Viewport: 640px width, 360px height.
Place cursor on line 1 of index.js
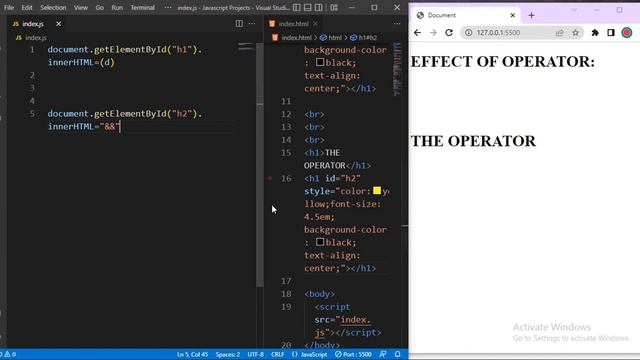[124, 56]
